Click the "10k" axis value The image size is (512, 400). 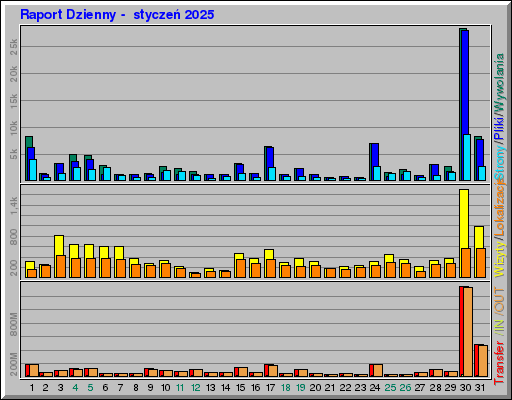tap(14, 128)
